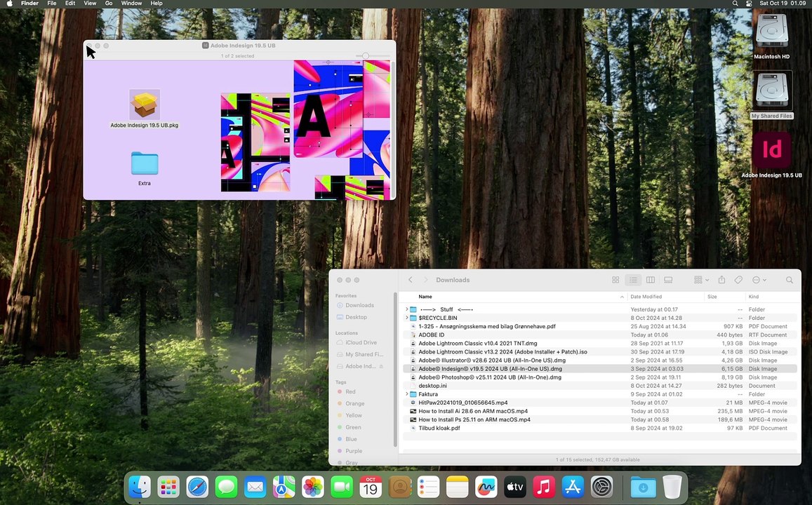Open the File menu
The height and width of the screenshot is (505, 812).
point(52,3)
